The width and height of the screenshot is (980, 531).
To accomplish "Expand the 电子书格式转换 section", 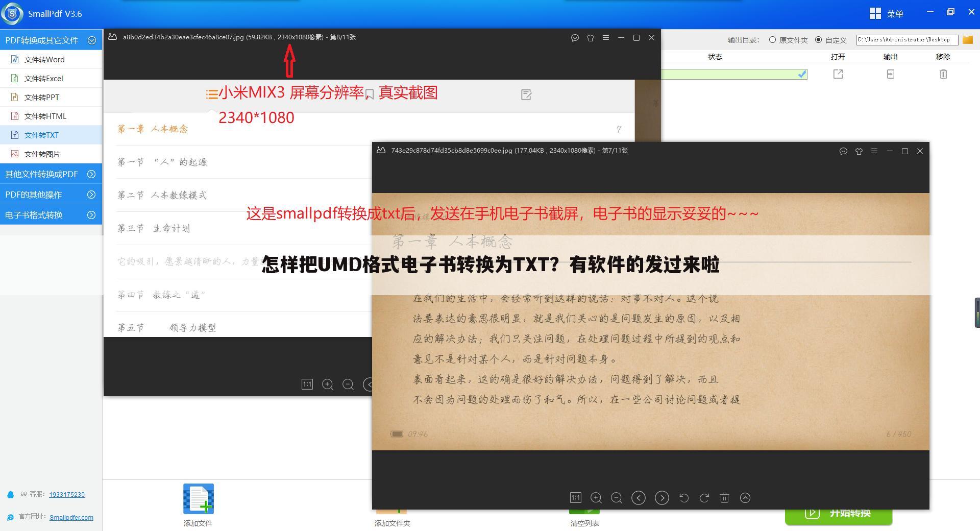I will coord(91,215).
